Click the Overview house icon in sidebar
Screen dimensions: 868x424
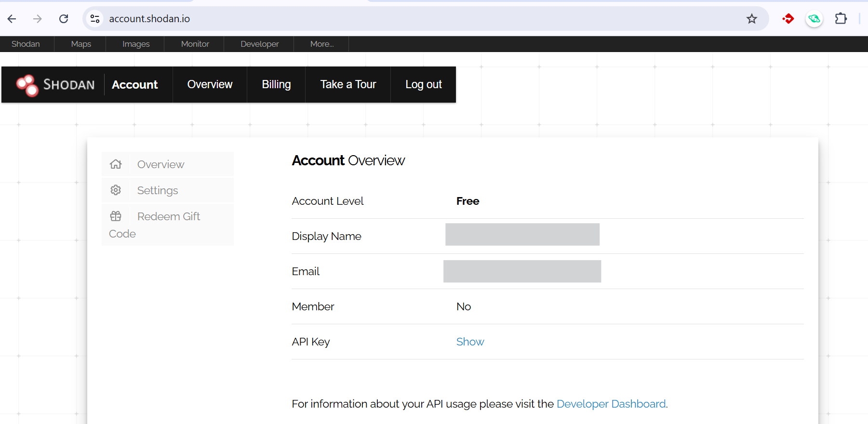point(116,164)
